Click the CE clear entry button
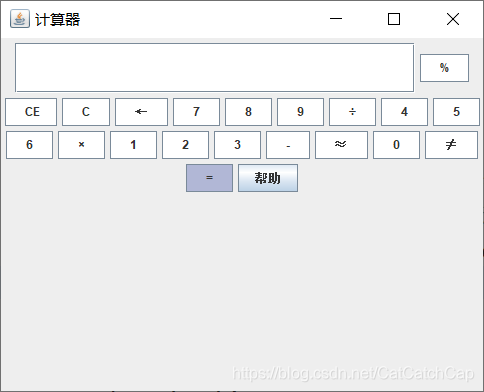Image resolution: width=484 pixels, height=392 pixels. click(x=31, y=112)
